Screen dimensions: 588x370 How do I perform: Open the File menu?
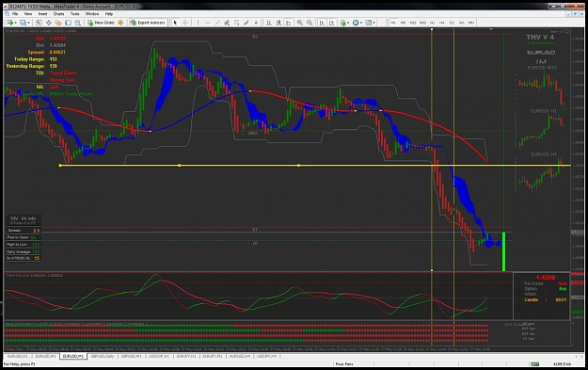pos(15,13)
